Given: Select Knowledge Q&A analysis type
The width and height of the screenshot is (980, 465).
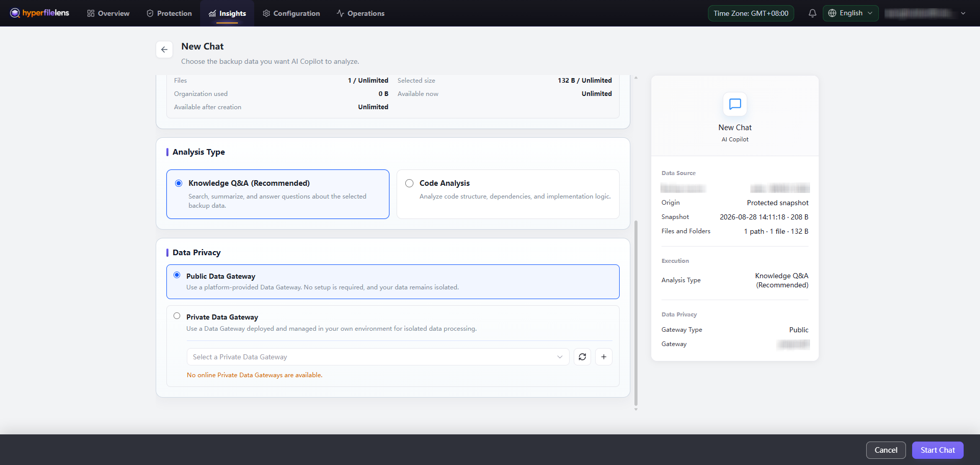Looking at the screenshot, I should [278, 194].
